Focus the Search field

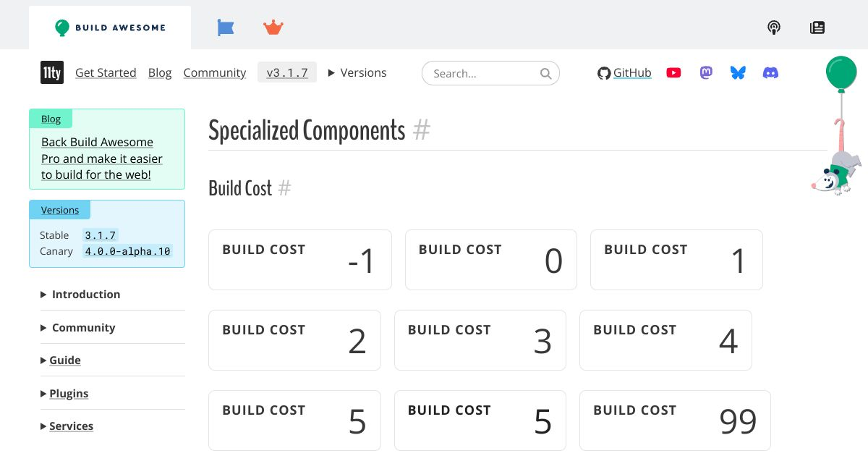[490, 73]
